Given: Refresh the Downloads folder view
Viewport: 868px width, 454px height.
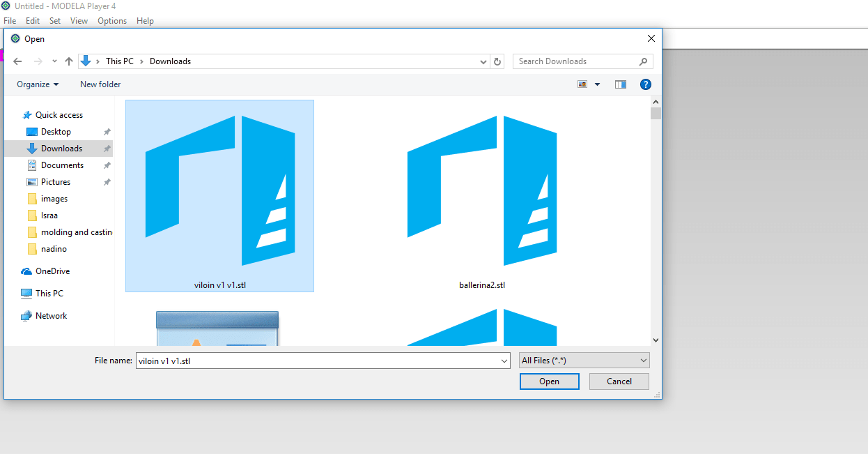Looking at the screenshot, I should pos(497,61).
